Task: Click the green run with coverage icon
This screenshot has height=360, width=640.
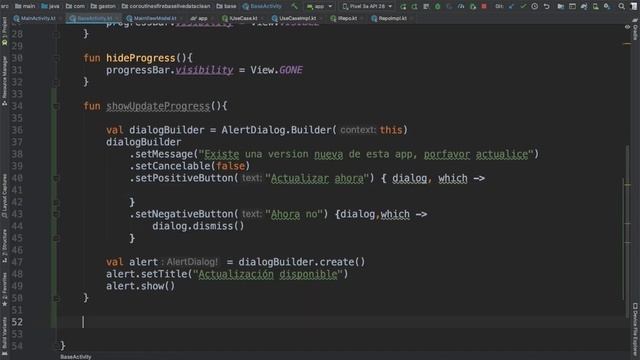Action: tap(473, 6)
